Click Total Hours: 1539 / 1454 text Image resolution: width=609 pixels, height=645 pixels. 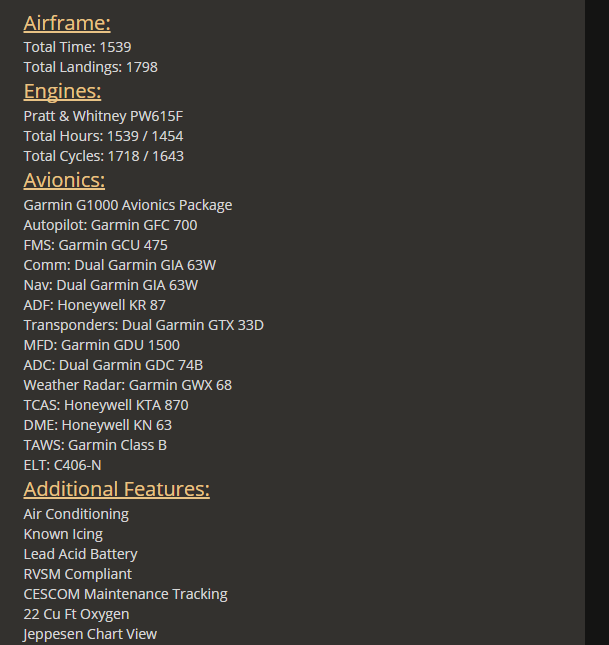coord(103,136)
